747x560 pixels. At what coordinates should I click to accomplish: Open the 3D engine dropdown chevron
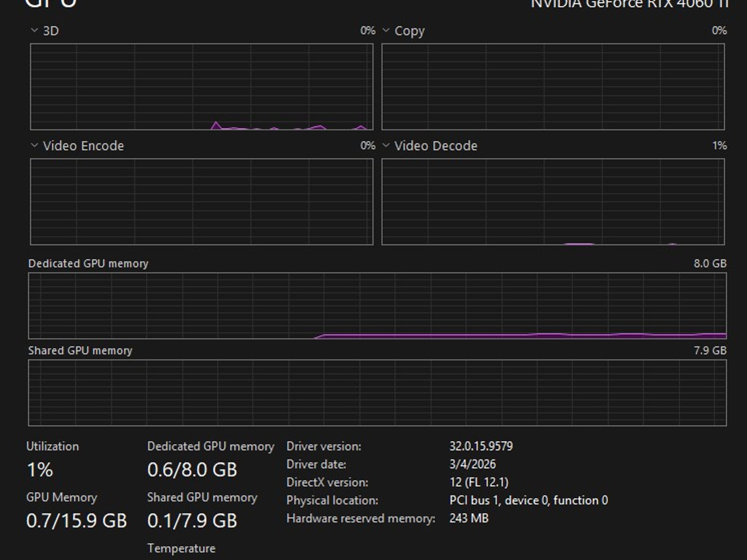[35, 31]
